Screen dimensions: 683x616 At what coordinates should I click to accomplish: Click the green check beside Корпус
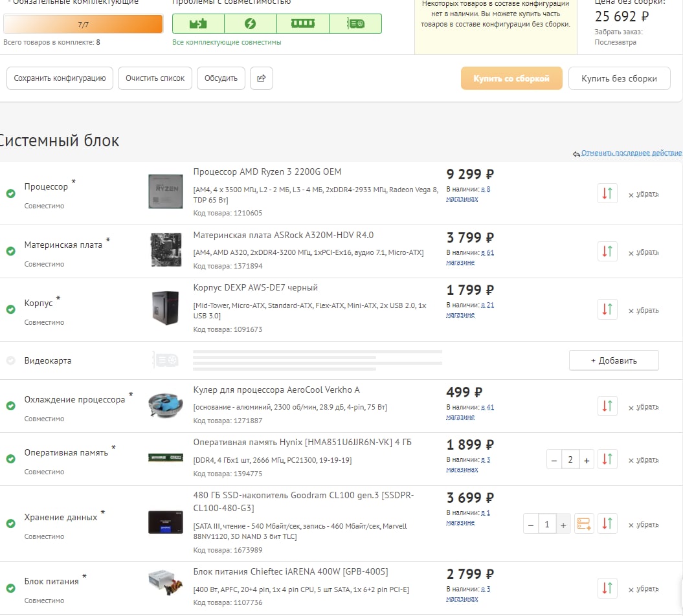click(11, 309)
